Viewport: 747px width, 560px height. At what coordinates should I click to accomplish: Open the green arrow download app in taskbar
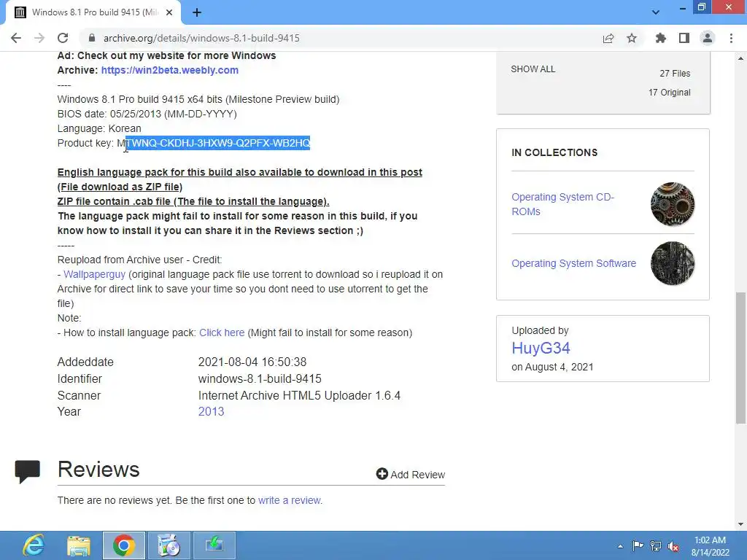214,545
